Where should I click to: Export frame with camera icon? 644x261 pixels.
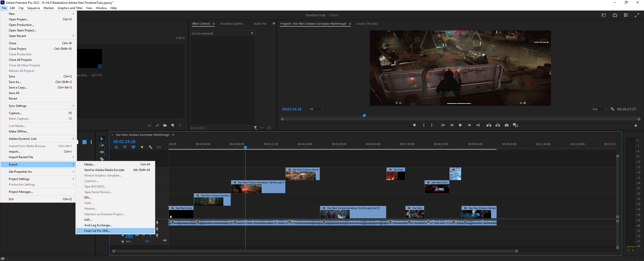tap(507, 125)
